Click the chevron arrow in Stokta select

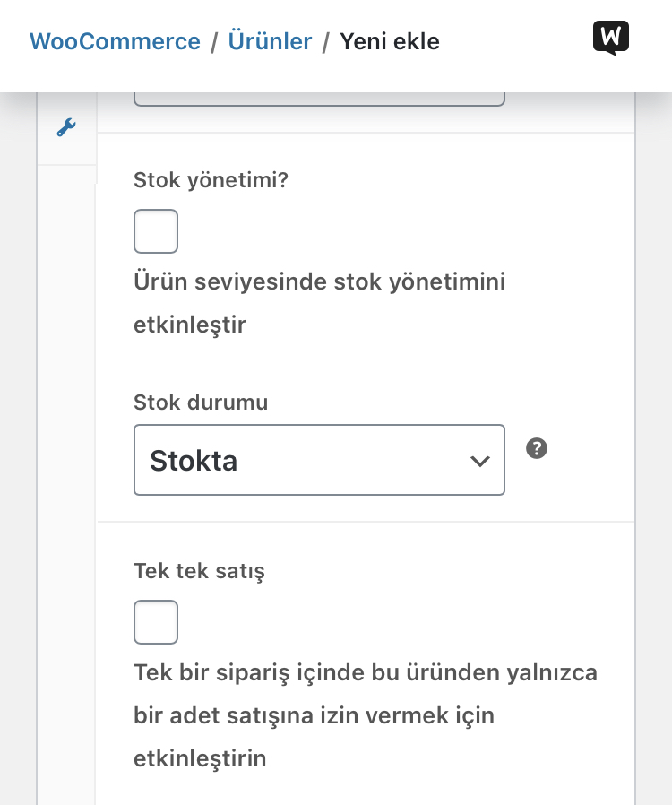(x=479, y=461)
